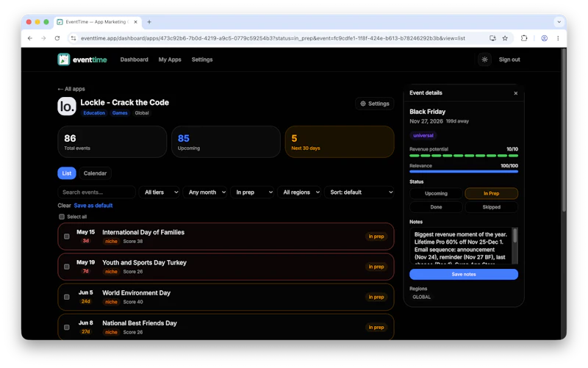588x368 pixels.
Task: Go back via All apps link
Action: coord(71,89)
